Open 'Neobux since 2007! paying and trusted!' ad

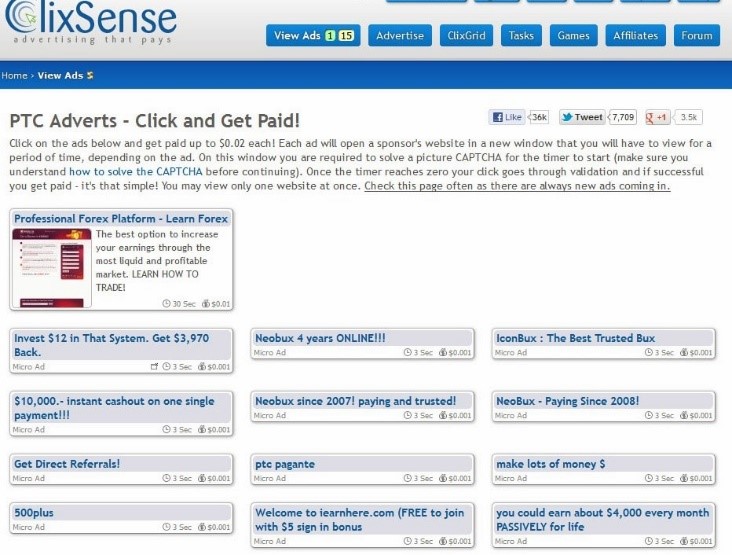(355, 401)
